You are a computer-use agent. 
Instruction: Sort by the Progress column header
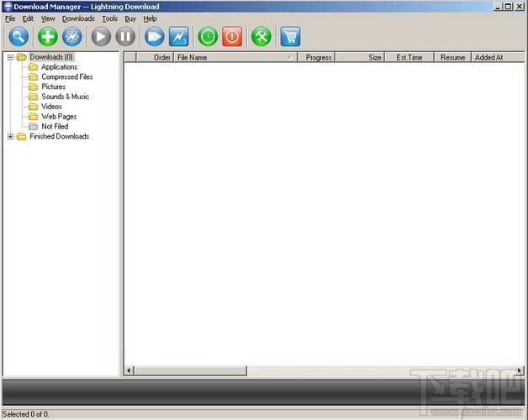click(x=316, y=58)
